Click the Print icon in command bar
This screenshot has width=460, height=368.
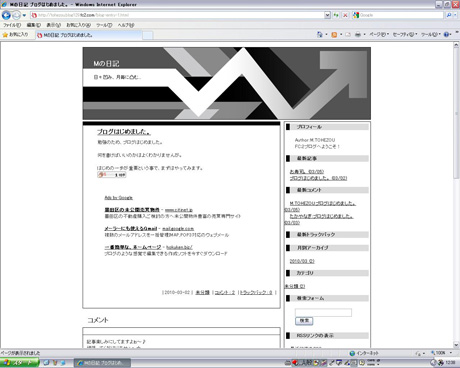point(358,35)
